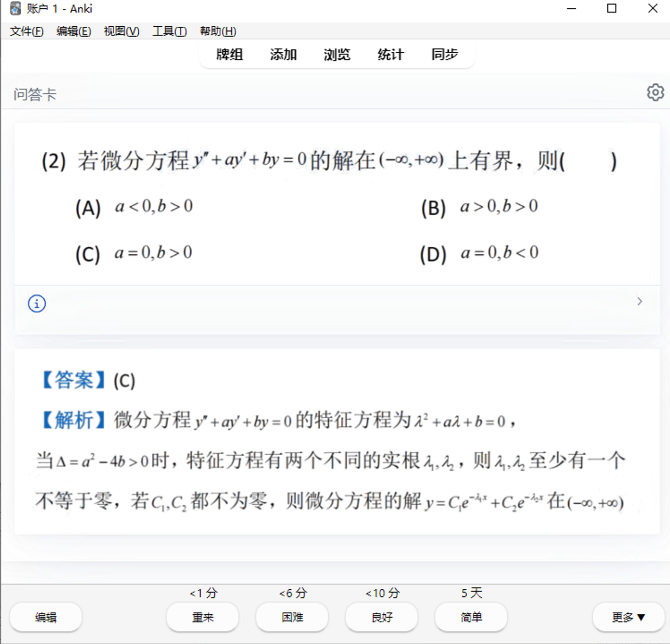Viewport: 670px width, 644px height.
Task: Close the Anki window
Action: pyautogui.click(x=652, y=8)
